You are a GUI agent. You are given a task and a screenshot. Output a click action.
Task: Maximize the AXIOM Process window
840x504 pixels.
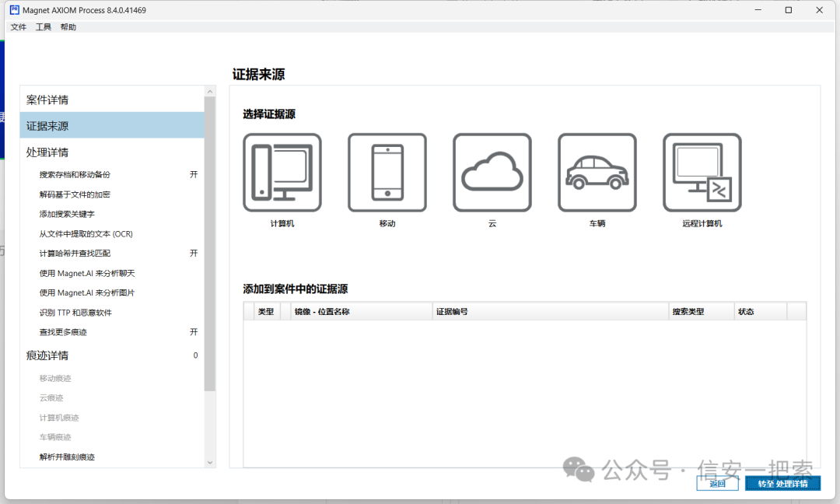click(789, 9)
